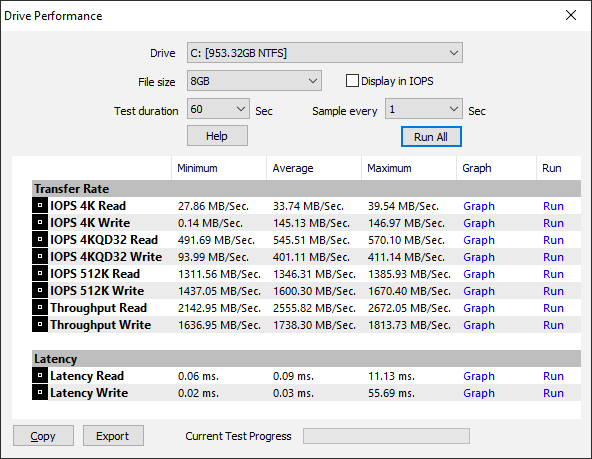
Task: Run the Throughput Read test
Action: [x=553, y=308]
